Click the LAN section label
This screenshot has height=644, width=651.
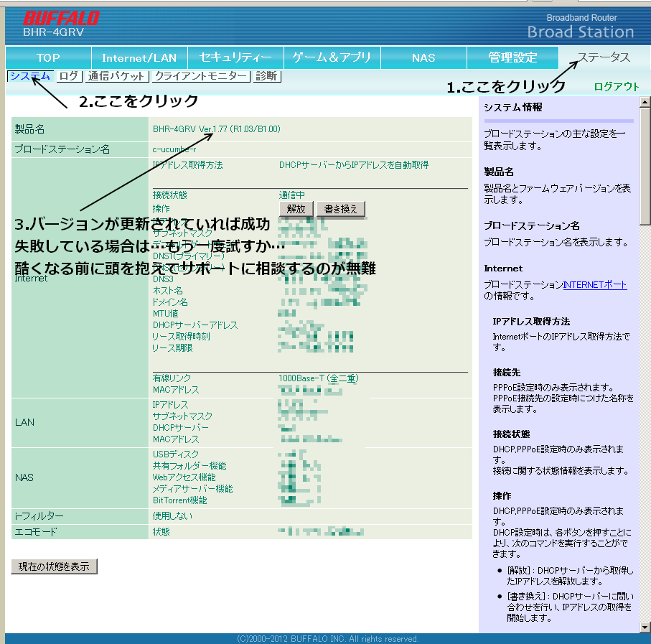click(24, 422)
